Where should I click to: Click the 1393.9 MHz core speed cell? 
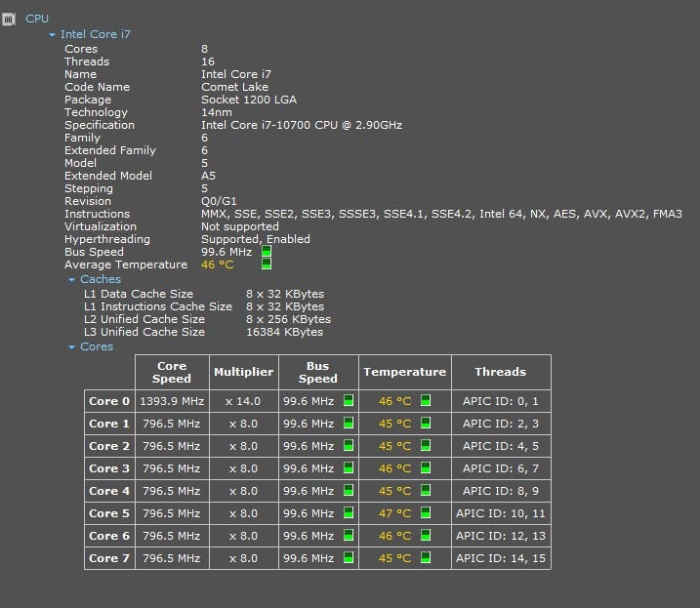172,401
